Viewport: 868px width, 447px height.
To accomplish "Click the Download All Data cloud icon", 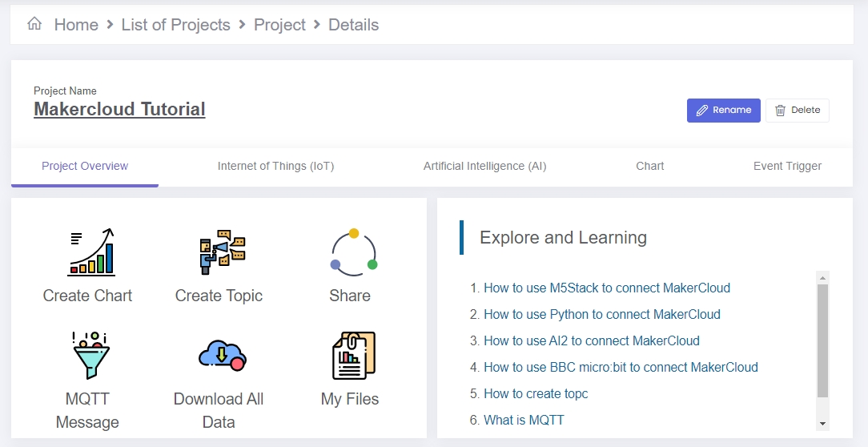I will (x=222, y=356).
